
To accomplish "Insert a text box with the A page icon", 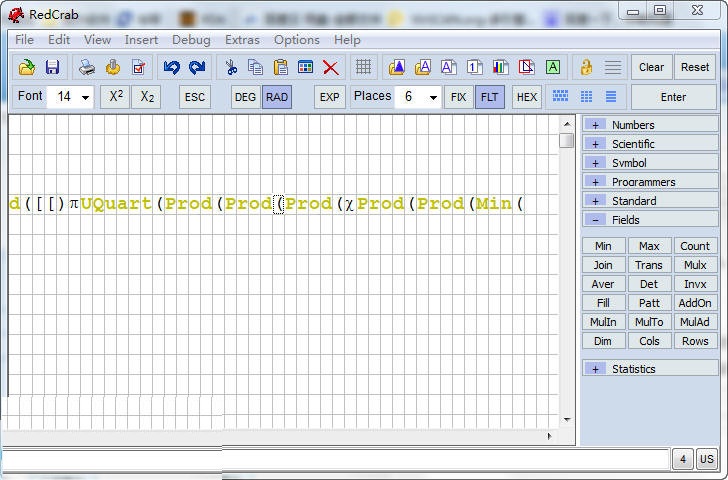I will coord(448,67).
